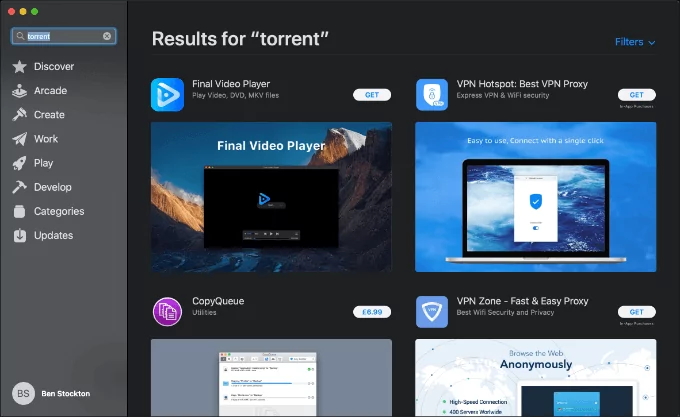Image resolution: width=680 pixels, height=417 pixels.
Task: Click the Create hammer icon
Action: coord(19,114)
